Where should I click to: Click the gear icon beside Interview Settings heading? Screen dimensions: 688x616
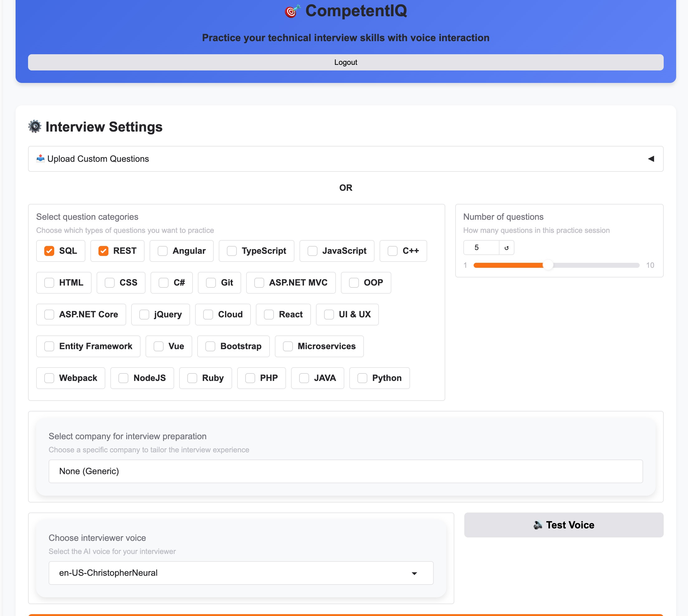coord(35,127)
